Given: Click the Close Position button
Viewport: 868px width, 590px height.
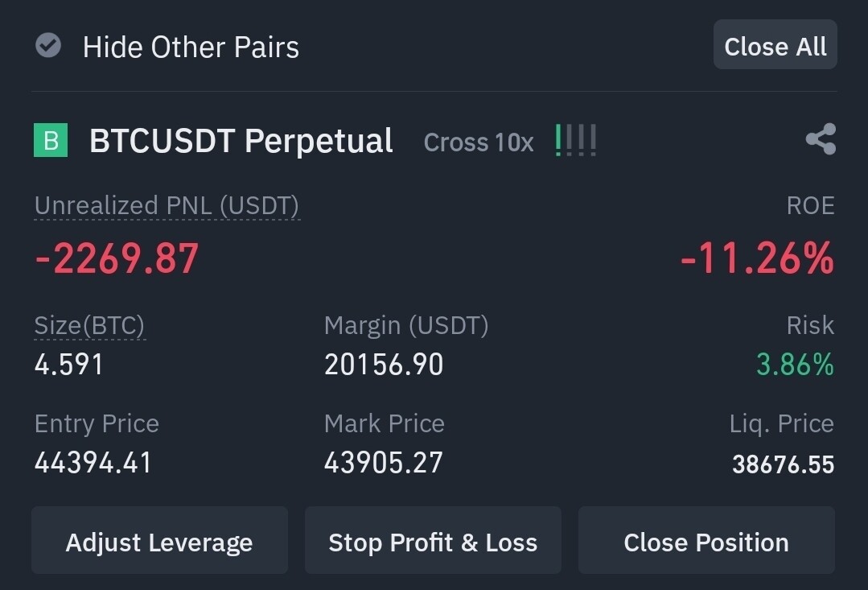Looking at the screenshot, I should click(706, 542).
